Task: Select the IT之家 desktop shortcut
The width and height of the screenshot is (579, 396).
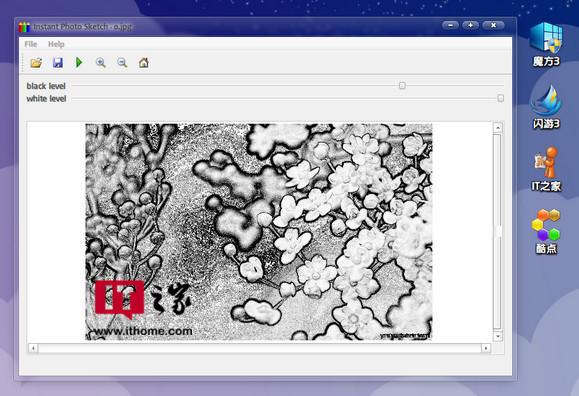Action: (546, 169)
